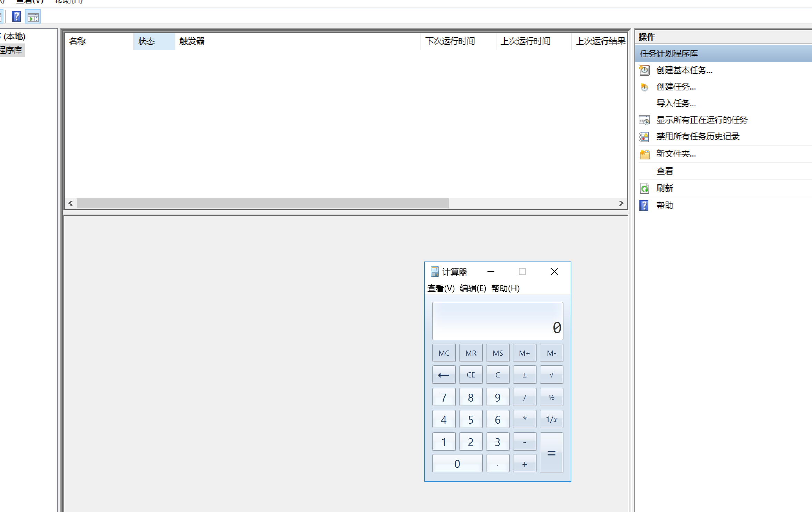This screenshot has height=512, width=812.
Task: Toggle the action pane toolbar icon
Action: 33,17
